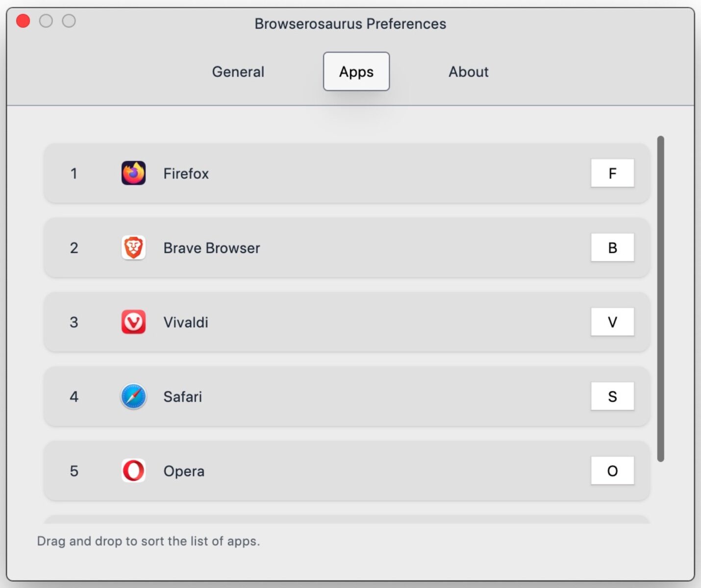Click the Opera name in the list

coord(184,471)
